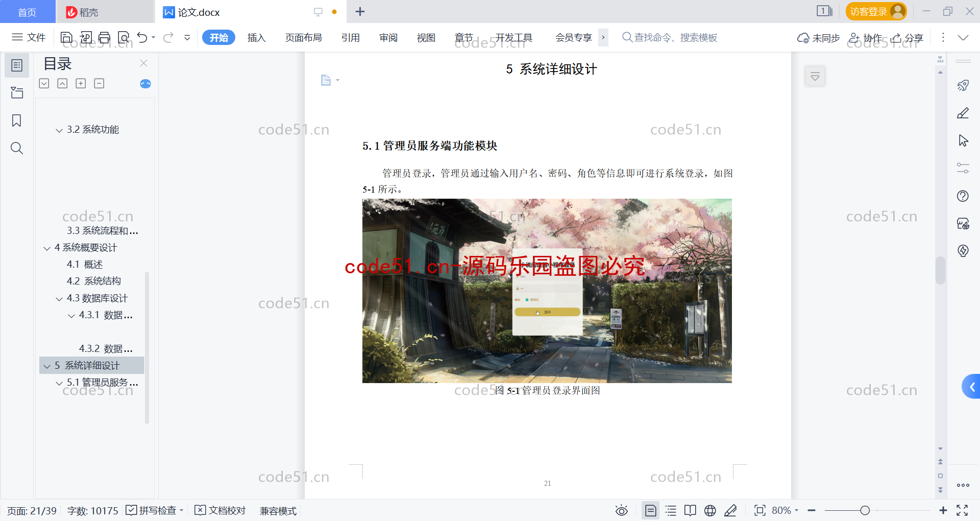The image size is (980, 521).
Task: Switch to the 视图 ribbon tab
Action: click(426, 37)
